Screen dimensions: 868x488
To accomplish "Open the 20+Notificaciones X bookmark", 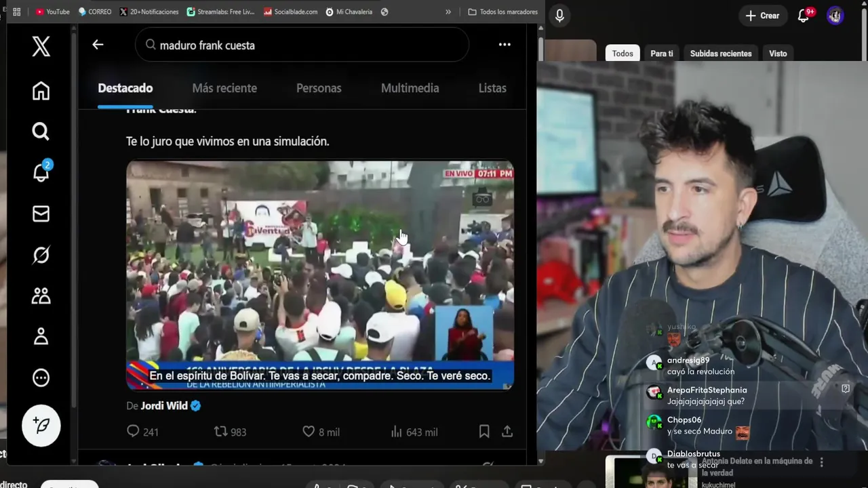I will [x=149, y=12].
